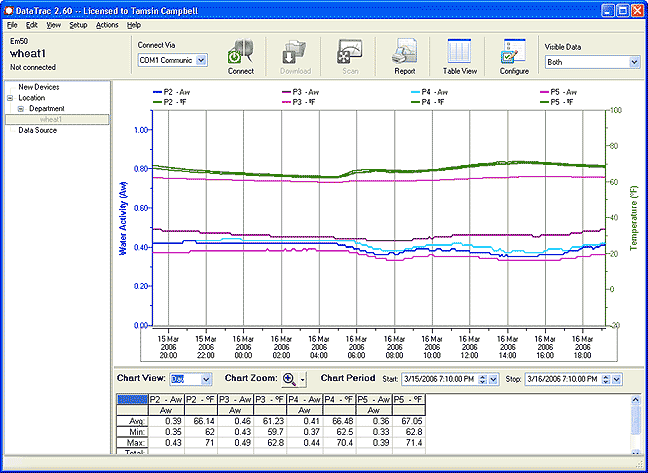The width and height of the screenshot is (648, 473).
Task: Click the Start date-time field
Action: [439, 380]
